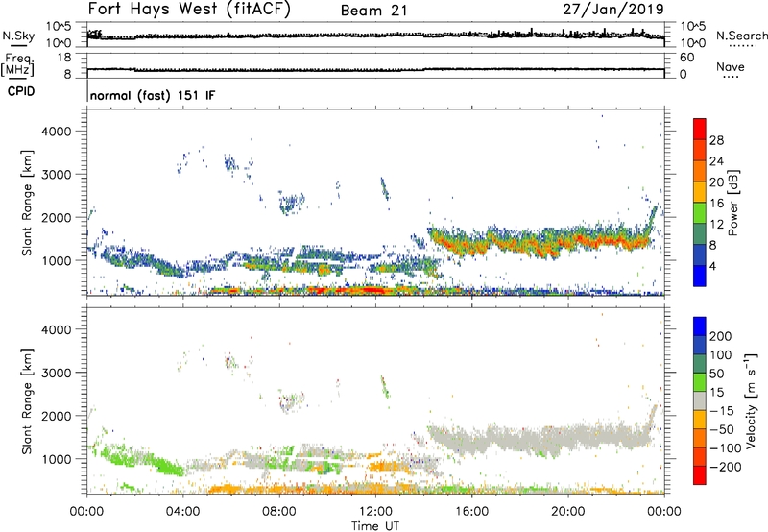The image size is (768, 532).
Task: Click "Slant Range [km]" label of velocity panel
Action: pos(27,401)
